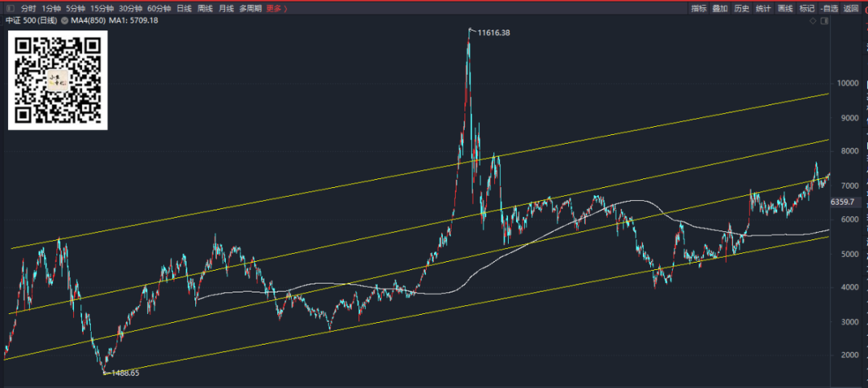The image size is (868, 388).
Task: Click the 11616.38 high price marker
Action: coord(493,33)
